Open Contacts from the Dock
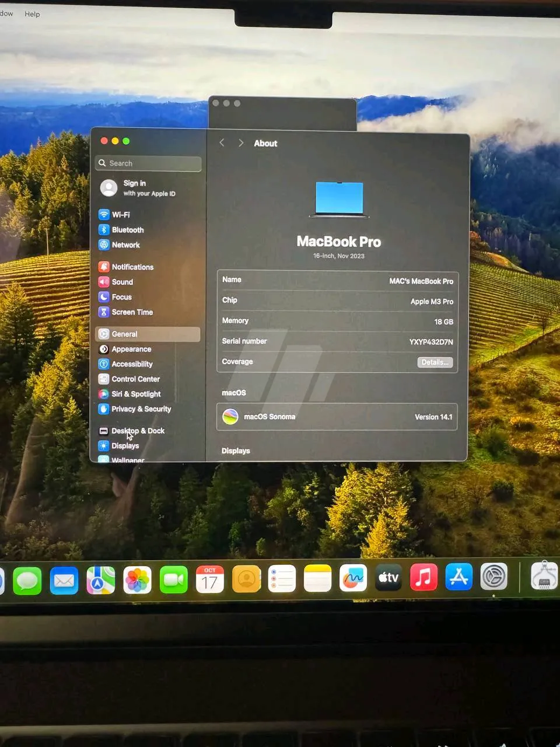Screen dimensions: 560x747 246,579
